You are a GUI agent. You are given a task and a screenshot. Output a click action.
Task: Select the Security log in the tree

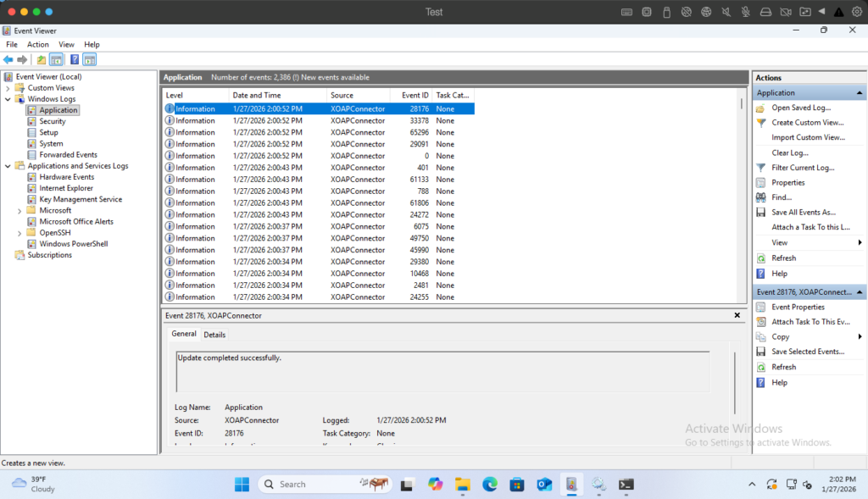(52, 121)
